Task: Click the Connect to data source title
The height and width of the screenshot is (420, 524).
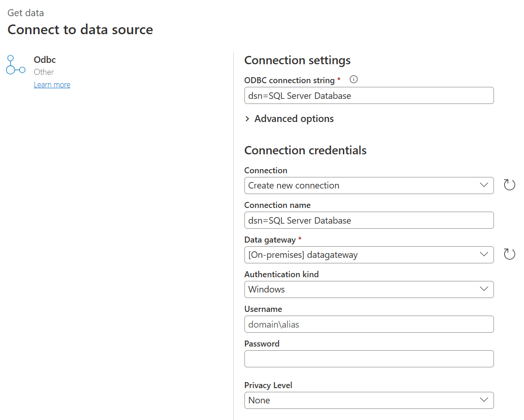Action: (79, 29)
